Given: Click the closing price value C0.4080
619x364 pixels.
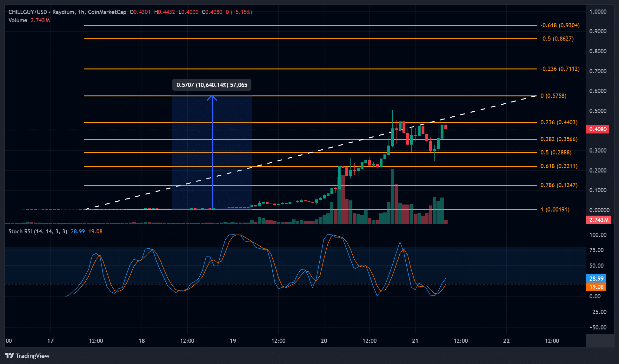Looking at the screenshot, I should click(212, 12).
